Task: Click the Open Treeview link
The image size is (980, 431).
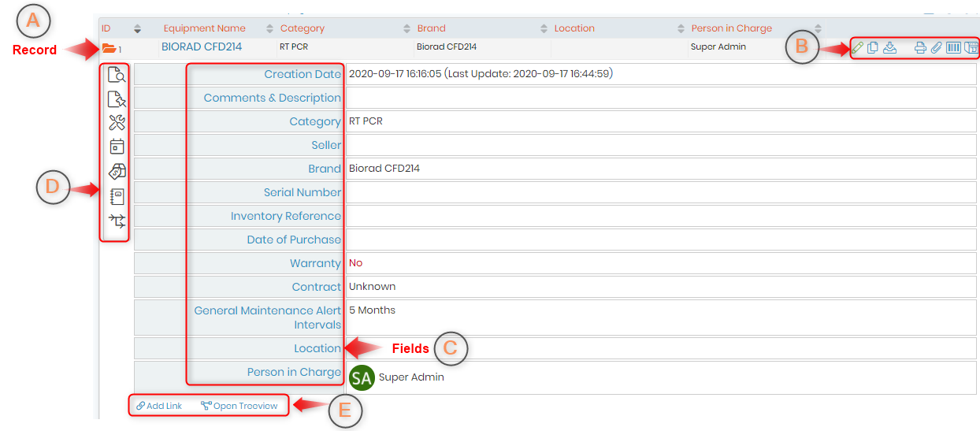Action: click(x=239, y=406)
